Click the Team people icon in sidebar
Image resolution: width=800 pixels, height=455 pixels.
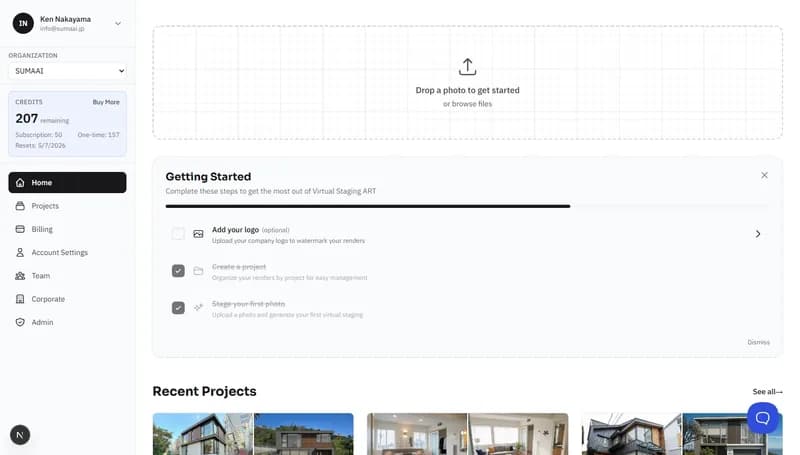click(x=20, y=276)
